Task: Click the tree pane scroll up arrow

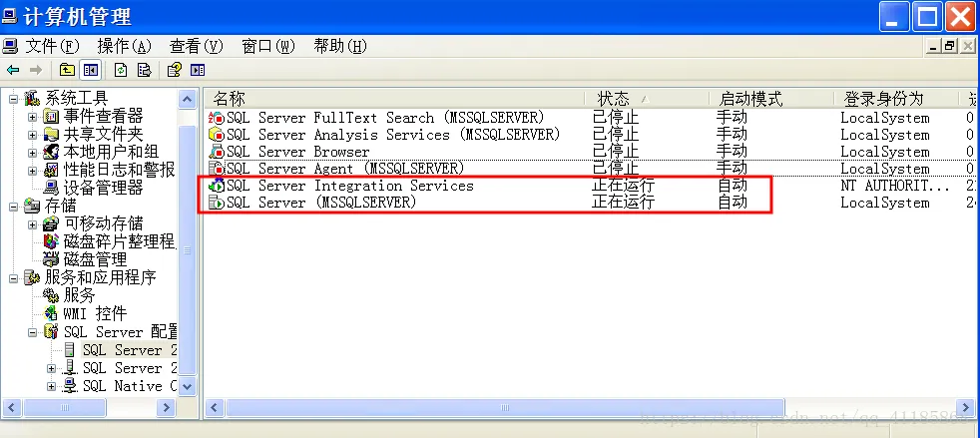Action: click(187, 99)
